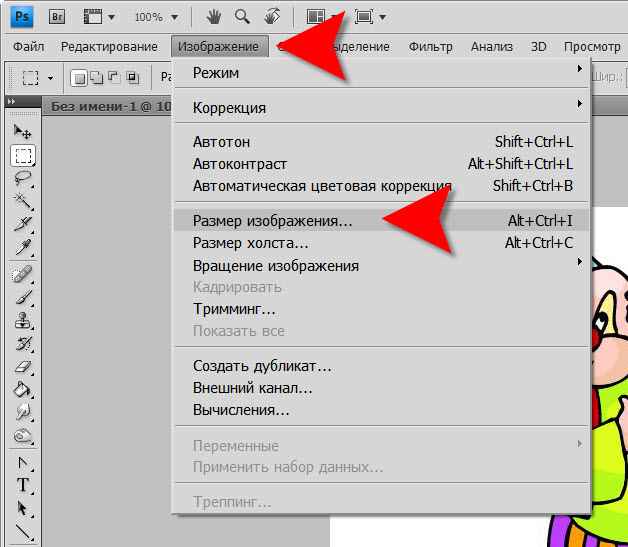The image size is (628, 547).
Task: Expand the Режим submenu
Action: pyautogui.click(x=382, y=73)
